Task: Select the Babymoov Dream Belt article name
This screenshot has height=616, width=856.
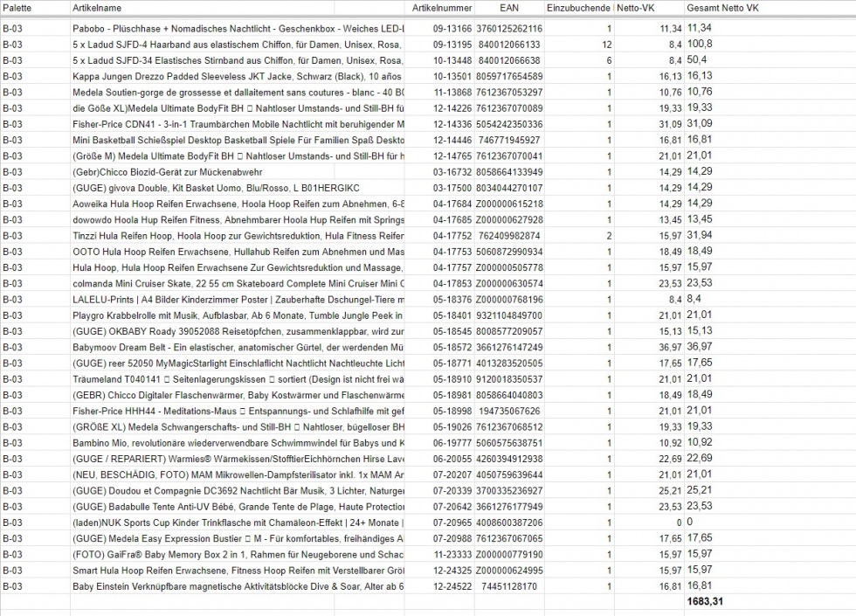Action: tap(238, 347)
